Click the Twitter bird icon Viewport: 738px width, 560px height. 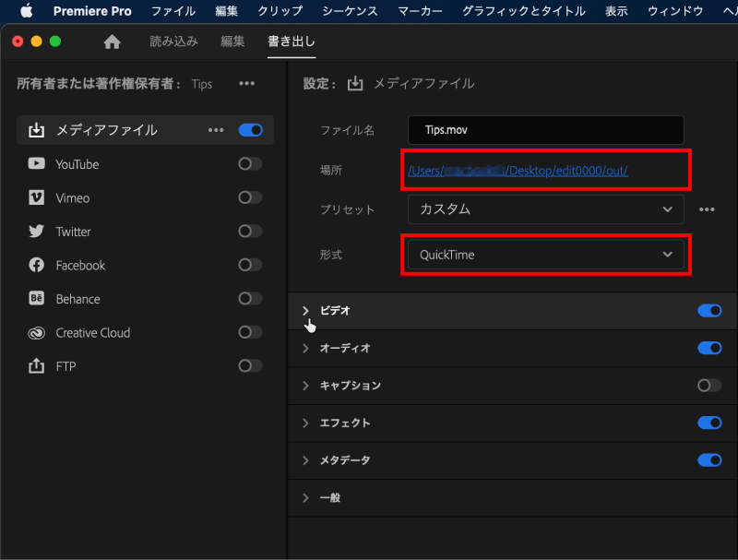[x=36, y=231]
